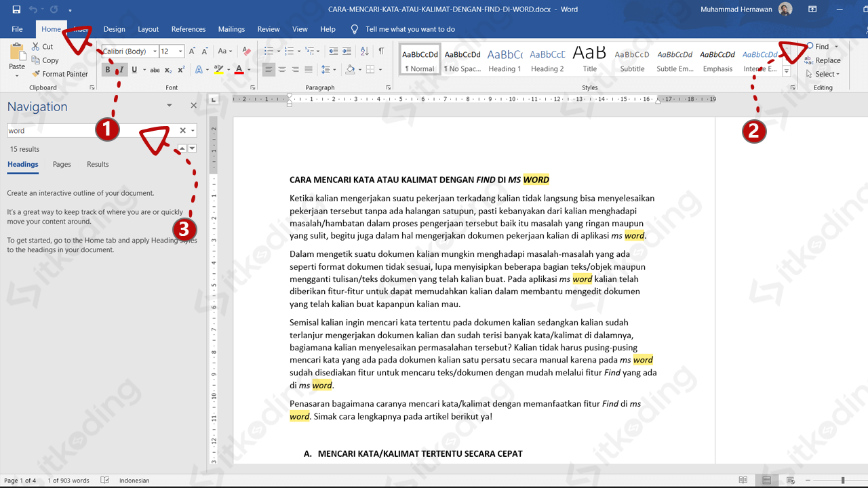Increase paragraph indent
Viewport: 868px width, 488px height.
click(347, 52)
